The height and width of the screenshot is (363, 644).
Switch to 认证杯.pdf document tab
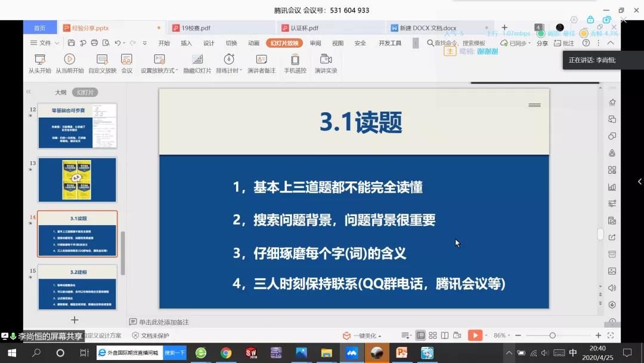pyautogui.click(x=304, y=28)
